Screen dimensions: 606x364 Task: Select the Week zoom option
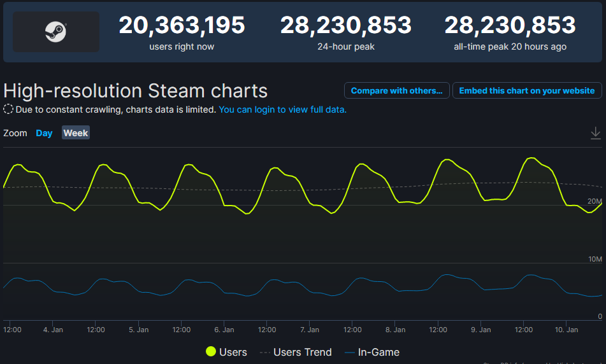click(x=76, y=133)
